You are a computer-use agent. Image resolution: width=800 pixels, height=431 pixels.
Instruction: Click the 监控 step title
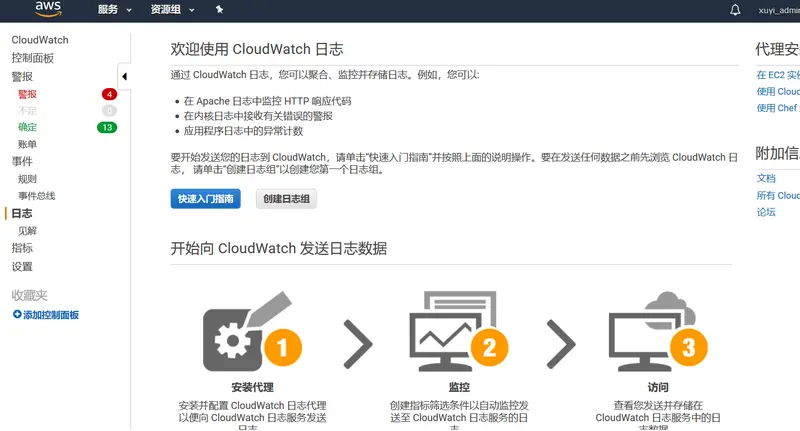459,387
